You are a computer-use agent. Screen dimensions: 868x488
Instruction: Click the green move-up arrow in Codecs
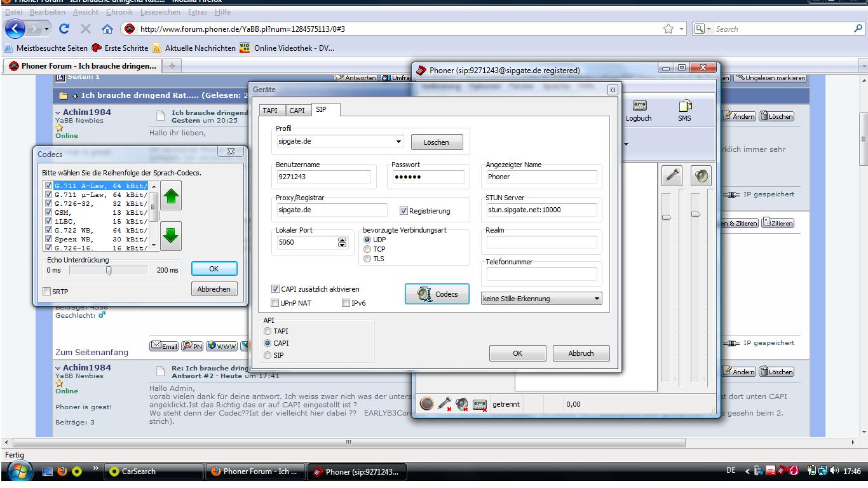[170, 195]
